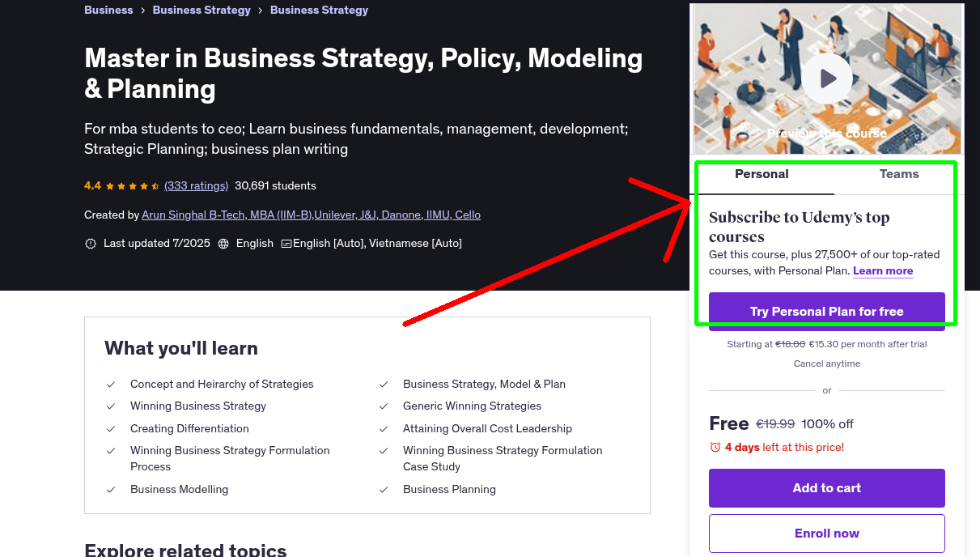The image size is (980, 557).
Task: Click 'Creating Differentiation' list item
Action: coord(189,428)
